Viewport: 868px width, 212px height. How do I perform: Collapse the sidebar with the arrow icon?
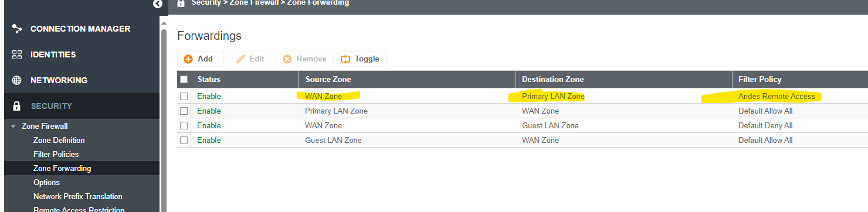(x=157, y=4)
